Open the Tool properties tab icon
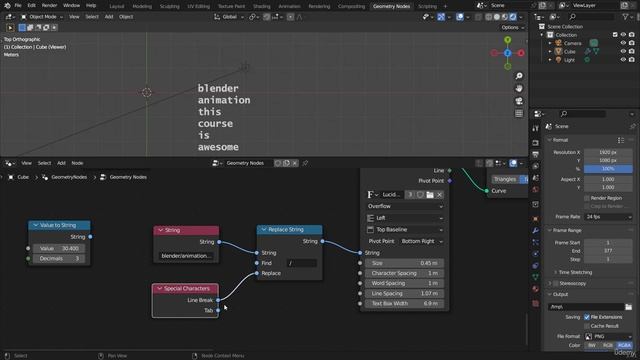Viewport: 640px width, 360px height. pyautogui.click(x=536, y=129)
